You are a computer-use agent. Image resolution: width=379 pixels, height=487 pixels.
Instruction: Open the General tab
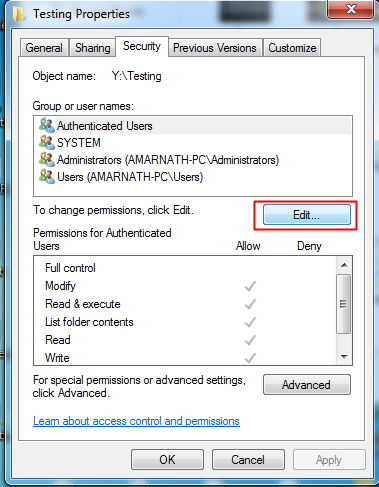(44, 48)
